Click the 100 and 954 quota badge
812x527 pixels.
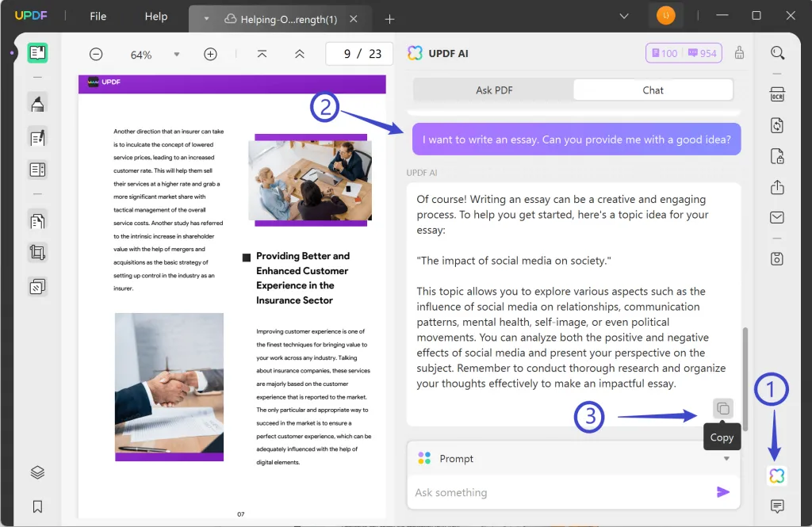point(684,53)
